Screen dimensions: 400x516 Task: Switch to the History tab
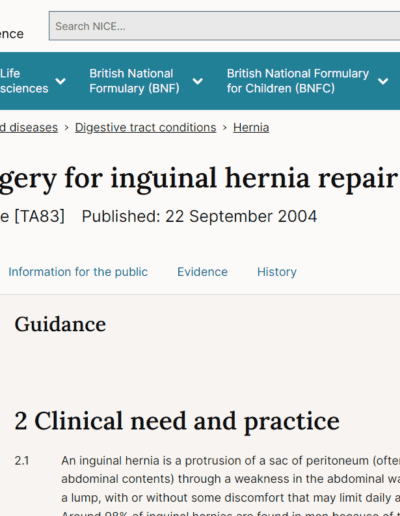[x=277, y=272]
